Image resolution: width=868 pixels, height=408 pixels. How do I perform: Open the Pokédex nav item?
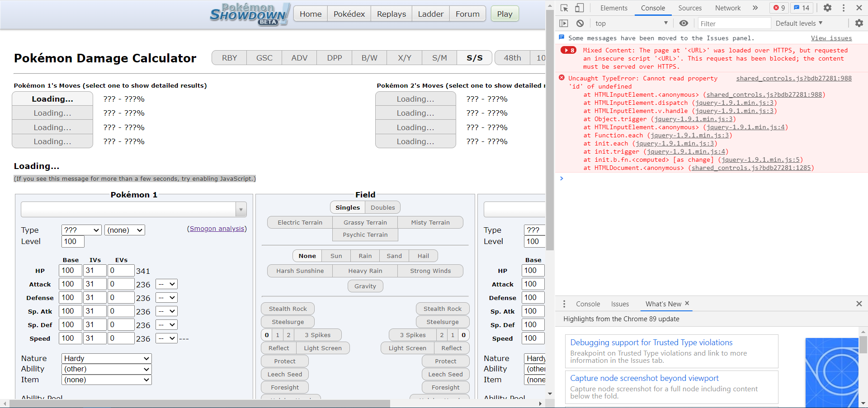[349, 14]
